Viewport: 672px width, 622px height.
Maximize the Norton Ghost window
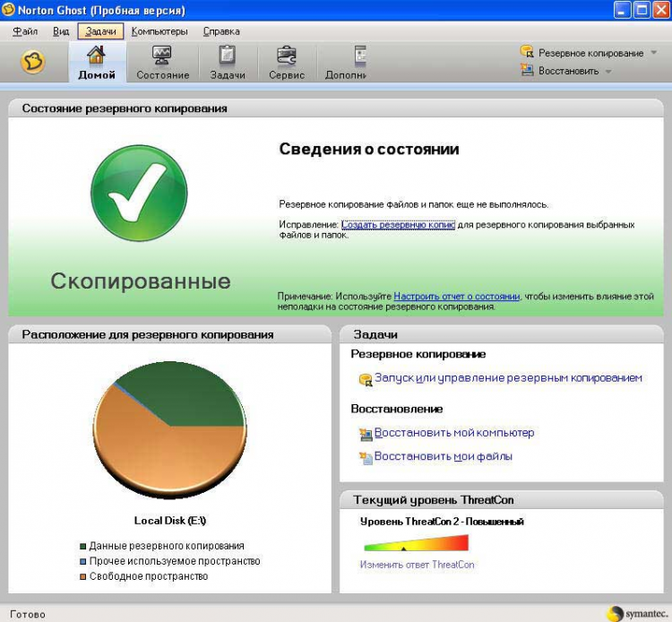click(642, 10)
